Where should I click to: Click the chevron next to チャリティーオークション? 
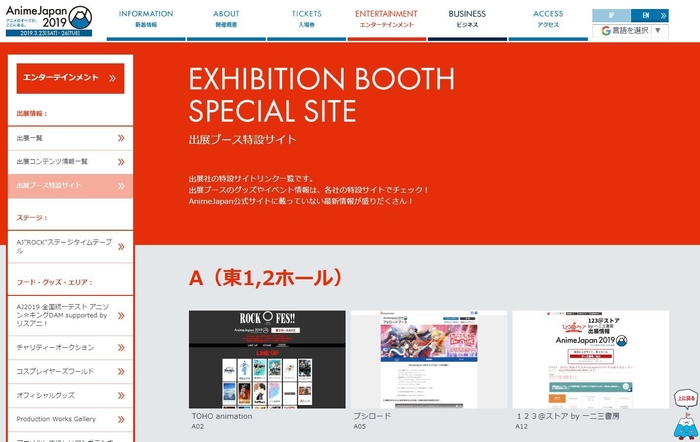tap(121, 347)
